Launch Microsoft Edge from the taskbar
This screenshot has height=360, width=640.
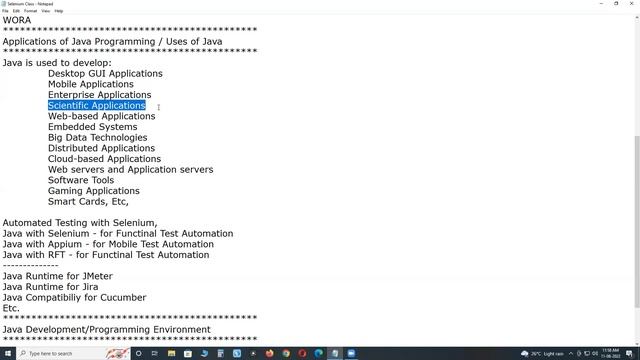point(319,353)
